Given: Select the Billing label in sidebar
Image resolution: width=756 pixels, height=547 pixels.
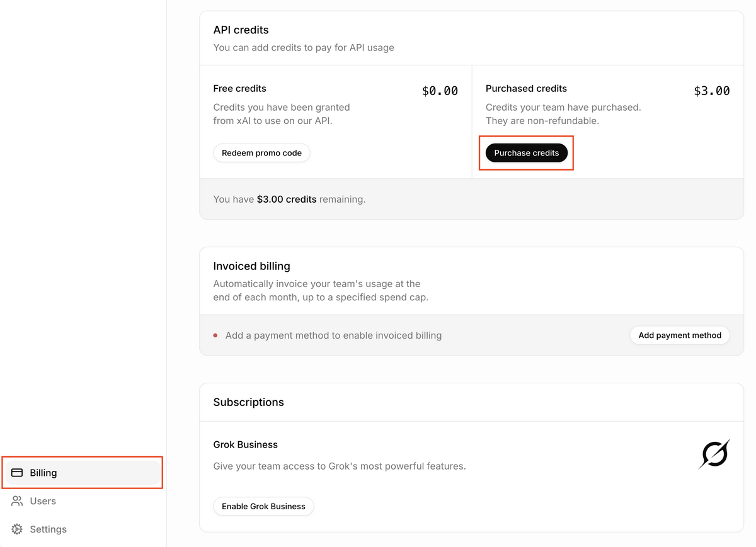Looking at the screenshot, I should pos(43,473).
